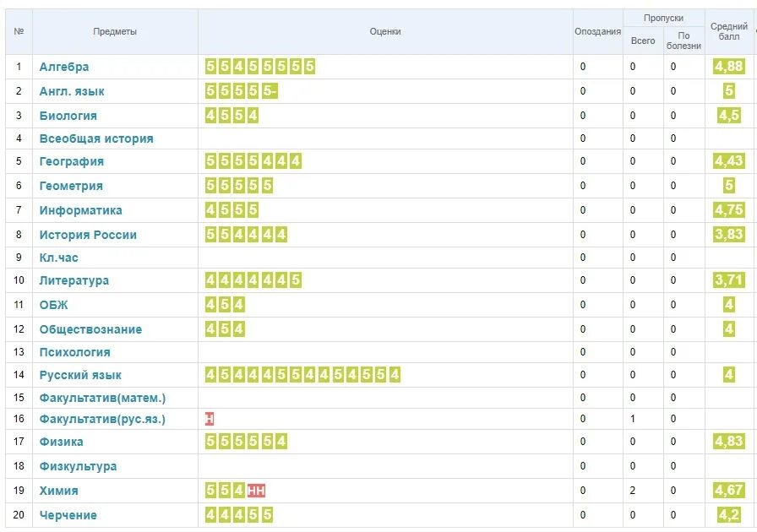Open the Алгебра subject link
This screenshot has width=757, height=532.
tap(63, 67)
